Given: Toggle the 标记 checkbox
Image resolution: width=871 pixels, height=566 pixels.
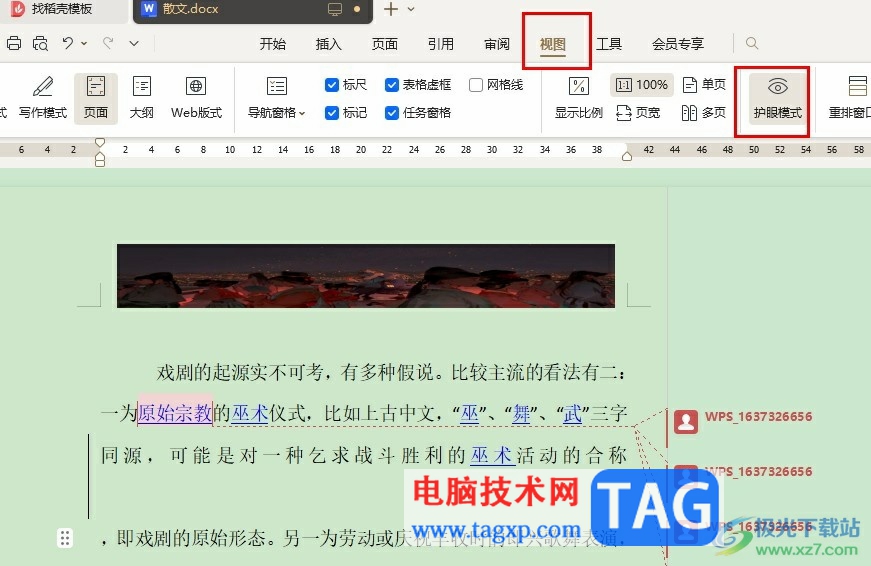Looking at the screenshot, I should point(332,113).
